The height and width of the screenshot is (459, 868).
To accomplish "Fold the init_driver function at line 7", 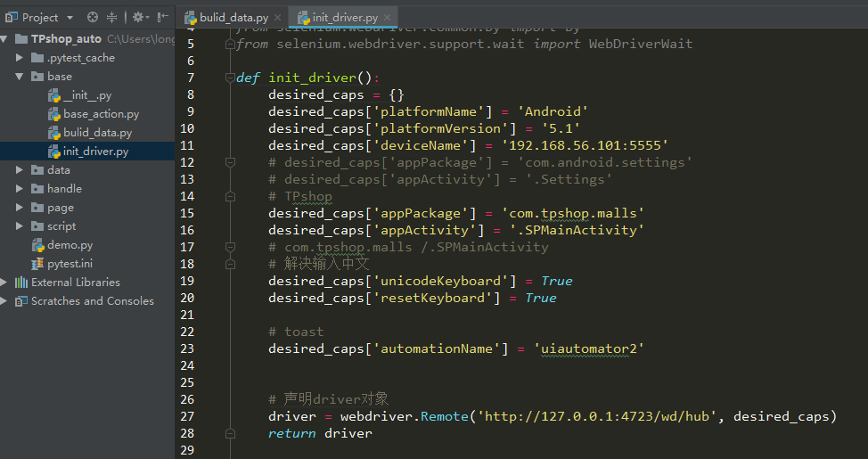I will 230,78.
